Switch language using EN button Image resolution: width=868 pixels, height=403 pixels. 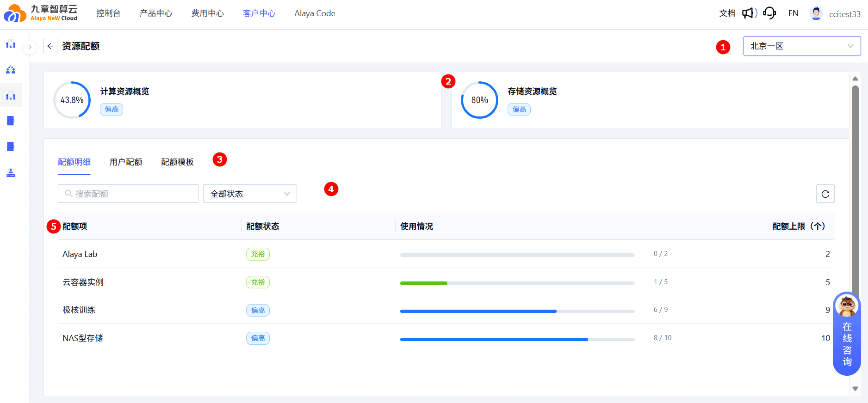[x=793, y=13]
